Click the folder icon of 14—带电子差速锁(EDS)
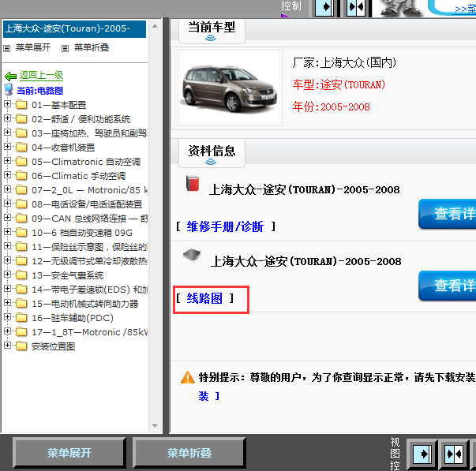Screen dimensions: 476x471 (21, 290)
